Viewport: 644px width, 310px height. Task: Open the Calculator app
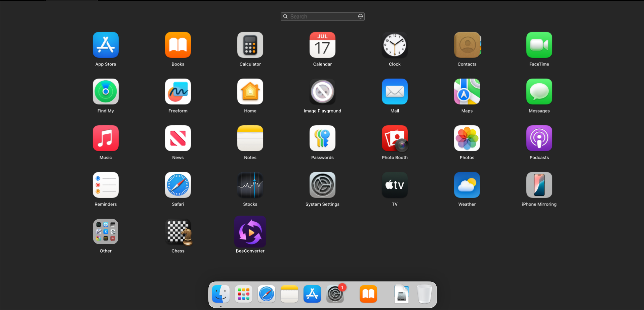coord(250,45)
